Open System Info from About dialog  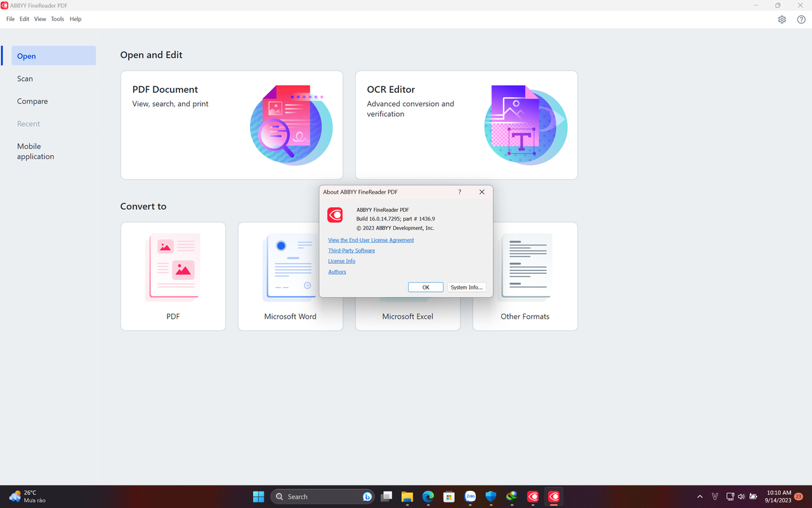[467, 287]
